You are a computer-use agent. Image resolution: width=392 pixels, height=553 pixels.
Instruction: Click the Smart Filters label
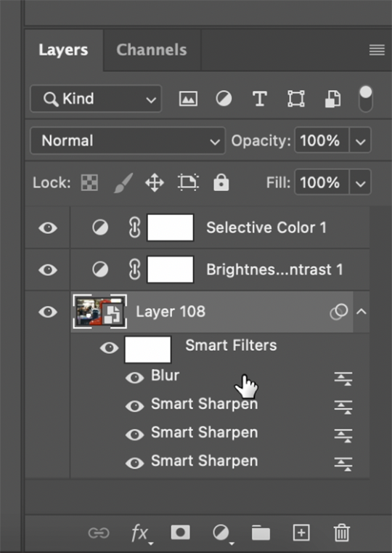231,345
